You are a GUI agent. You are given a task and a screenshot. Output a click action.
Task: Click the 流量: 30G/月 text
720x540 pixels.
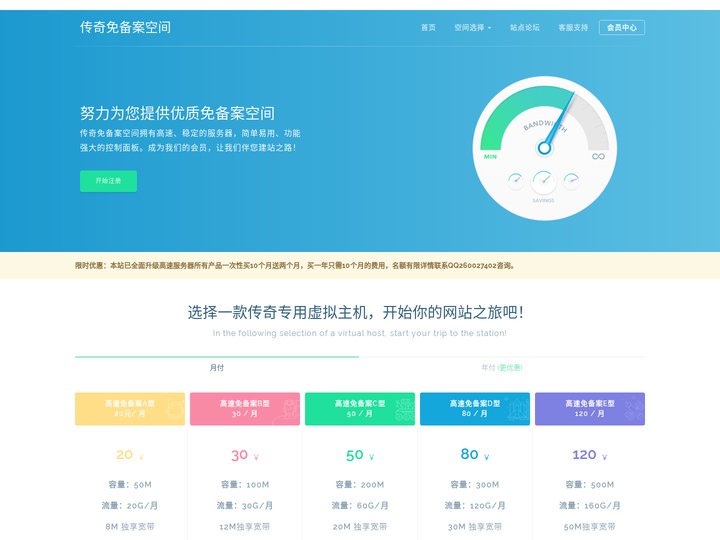(x=245, y=506)
